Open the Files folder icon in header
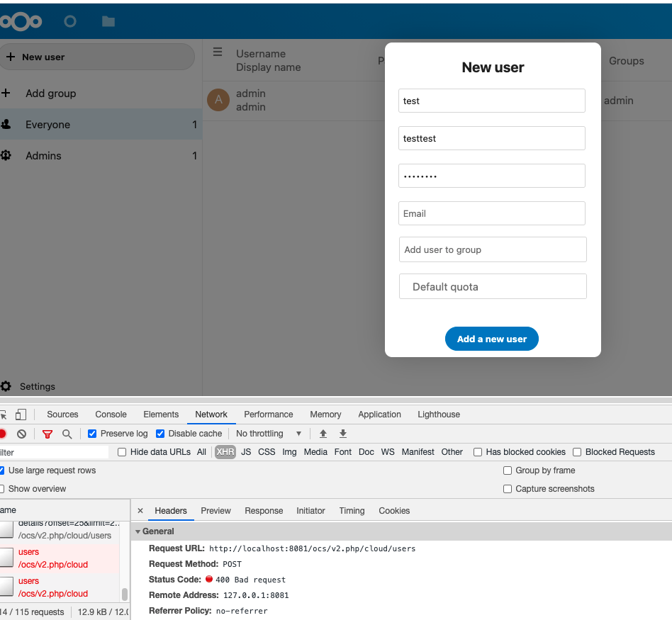 coord(108,21)
